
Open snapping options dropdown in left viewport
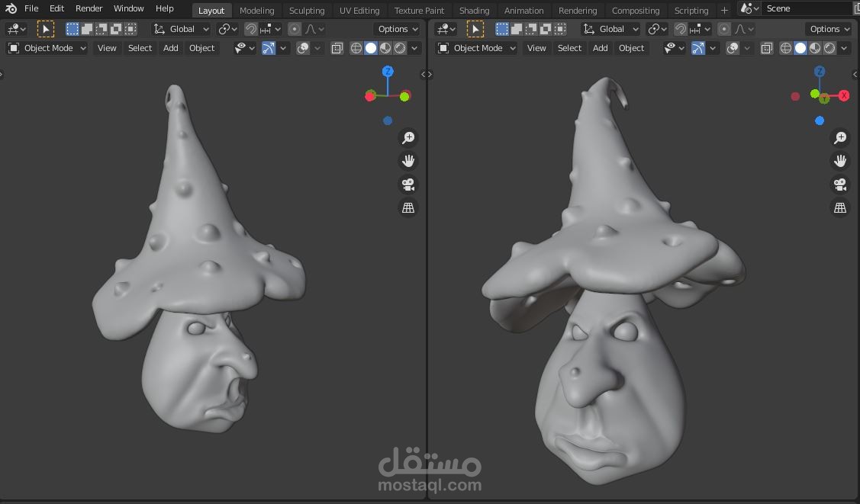pos(270,29)
